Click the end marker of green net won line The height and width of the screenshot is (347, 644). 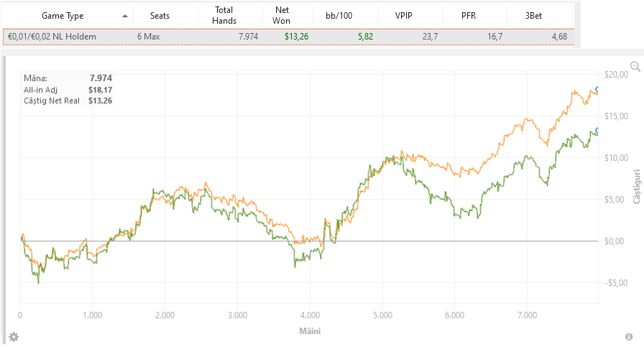coord(597,131)
